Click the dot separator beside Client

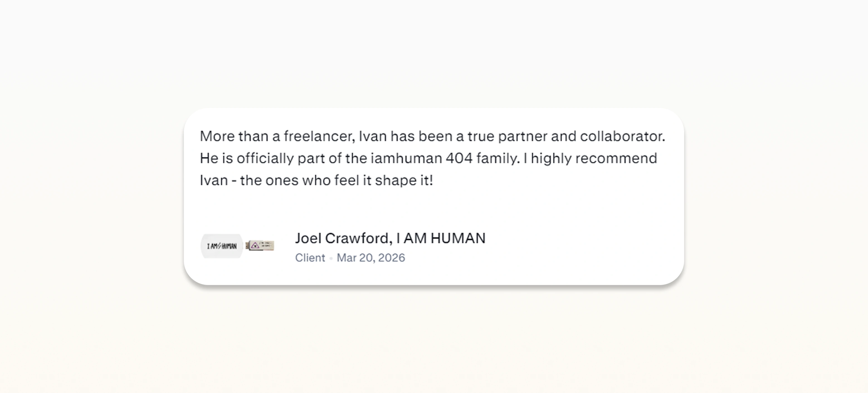[331, 258]
